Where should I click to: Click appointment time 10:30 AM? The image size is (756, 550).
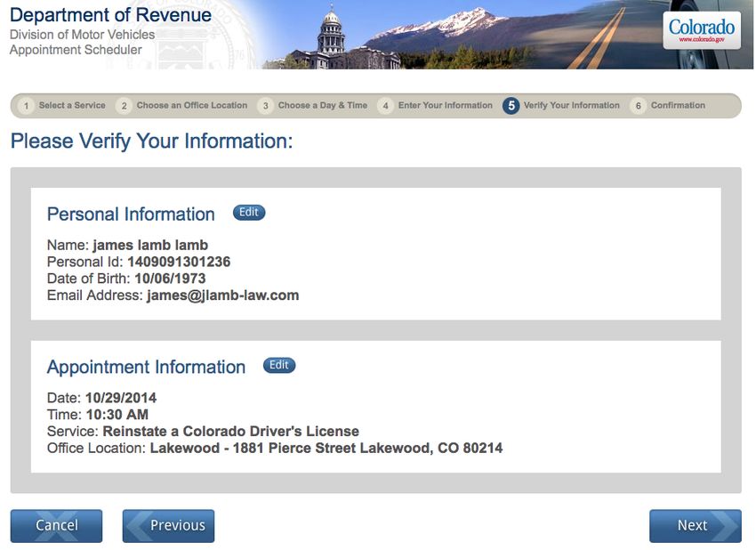click(x=117, y=415)
